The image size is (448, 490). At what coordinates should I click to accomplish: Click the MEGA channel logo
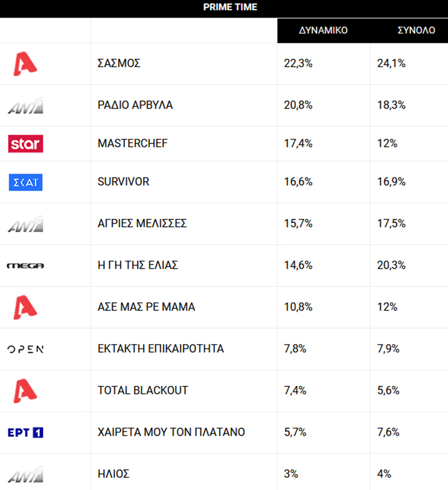(25, 266)
